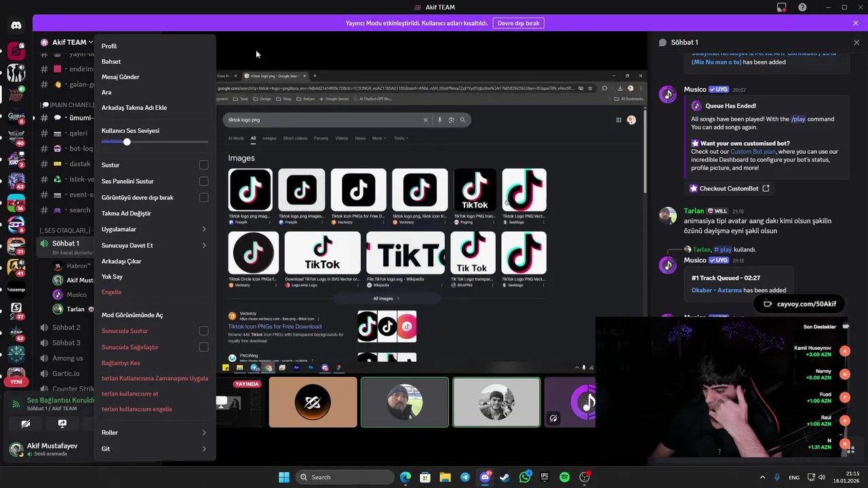This screenshot has height=488, width=868.
Task: Select Tərlan in voice channel list
Action: 74,309
